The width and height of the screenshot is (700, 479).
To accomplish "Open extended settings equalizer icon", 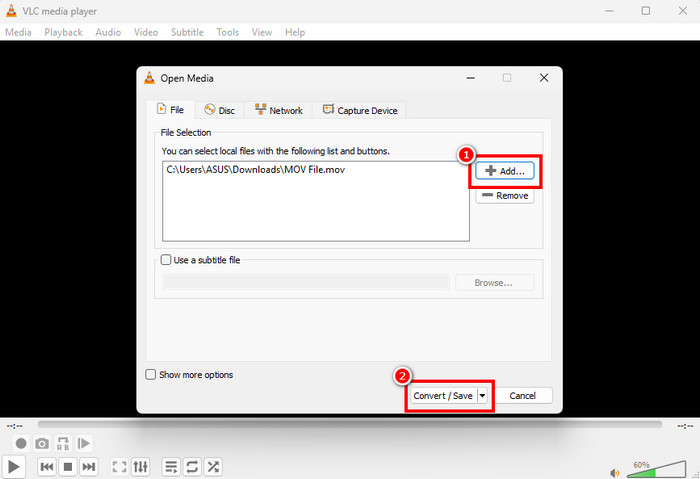I will [141, 467].
